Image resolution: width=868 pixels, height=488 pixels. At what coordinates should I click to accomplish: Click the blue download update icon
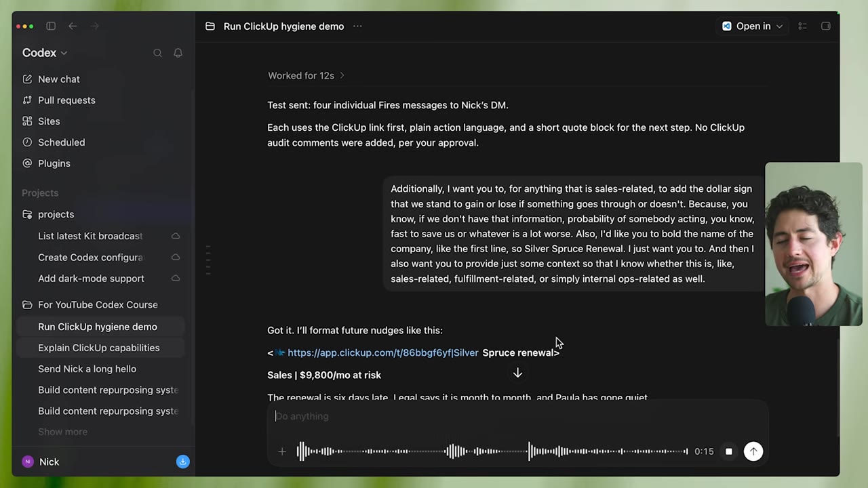pyautogui.click(x=182, y=462)
